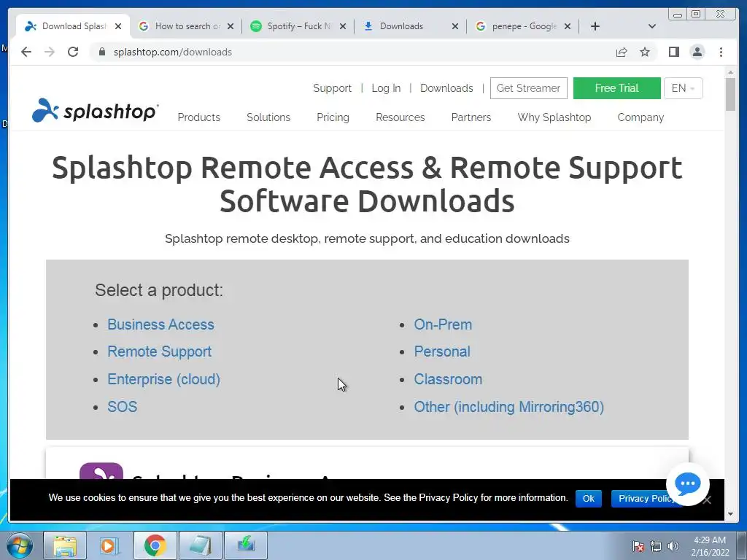This screenshot has width=747, height=560.
Task: Click the page vertical scrollbar thumb
Action: tap(730, 94)
